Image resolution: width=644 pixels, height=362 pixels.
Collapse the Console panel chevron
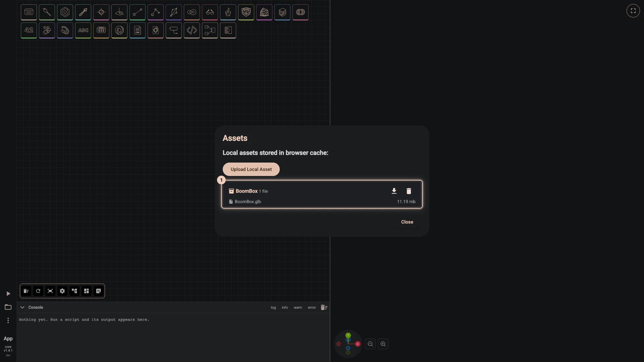(22, 307)
